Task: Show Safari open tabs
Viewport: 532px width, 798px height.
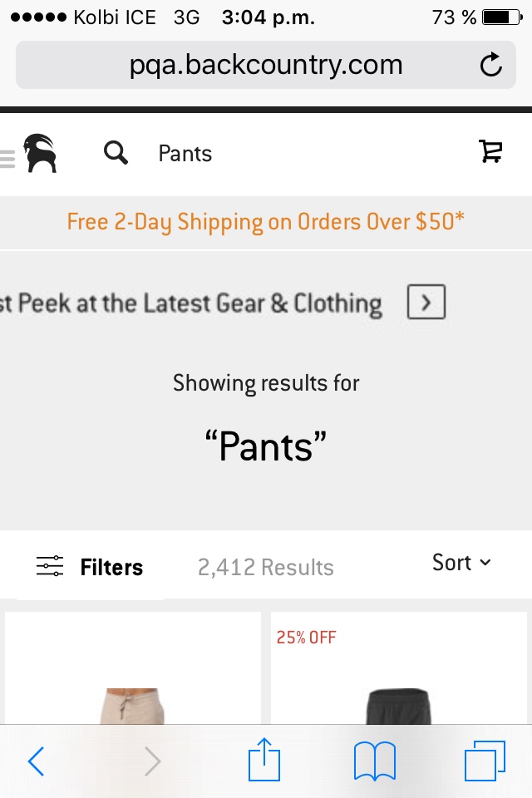Action: click(x=484, y=761)
